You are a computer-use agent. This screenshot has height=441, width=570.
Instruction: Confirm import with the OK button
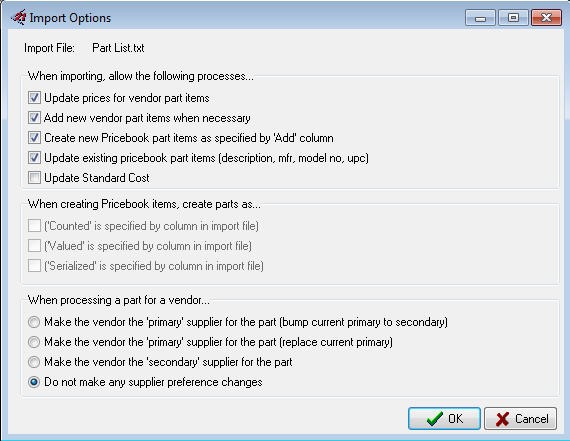point(444,418)
